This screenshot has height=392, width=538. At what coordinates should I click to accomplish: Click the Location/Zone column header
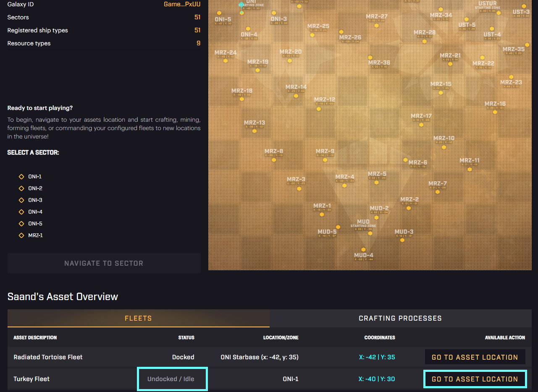click(x=281, y=337)
